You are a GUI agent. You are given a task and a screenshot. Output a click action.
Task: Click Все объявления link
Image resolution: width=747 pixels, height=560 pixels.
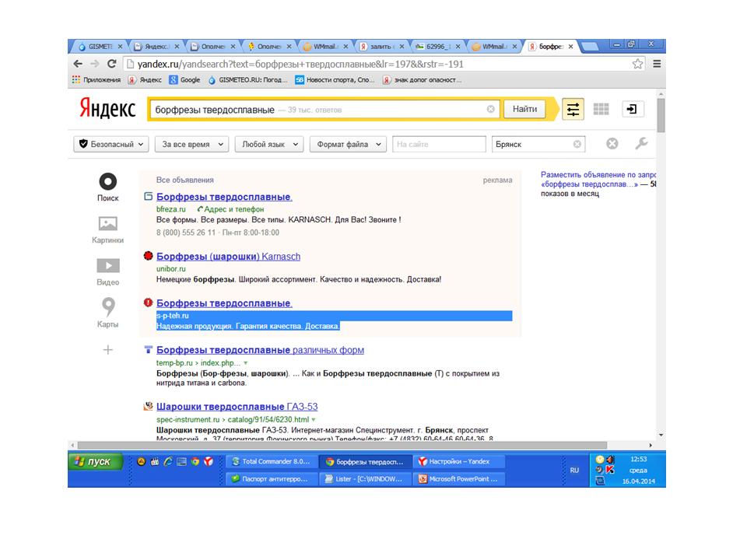pyautogui.click(x=185, y=180)
